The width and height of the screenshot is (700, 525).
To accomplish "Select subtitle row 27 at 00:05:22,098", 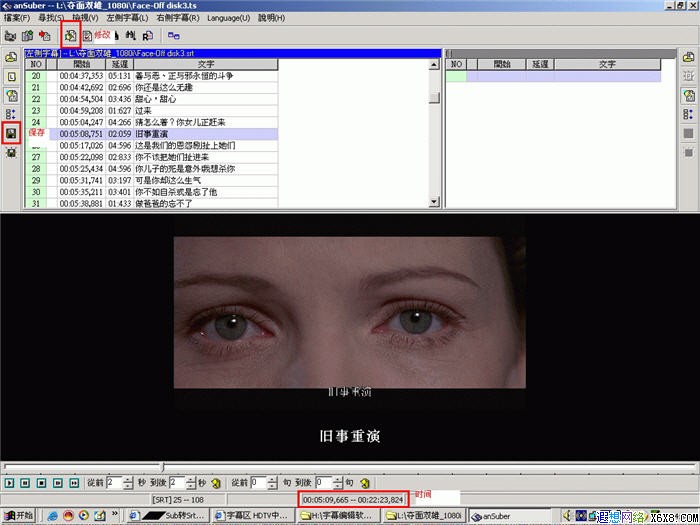I will (152, 157).
